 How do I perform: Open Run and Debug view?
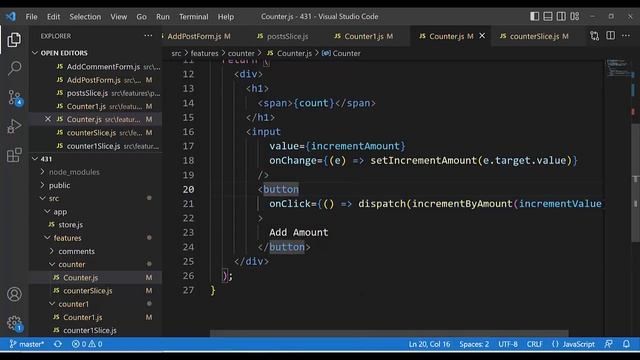(14, 126)
